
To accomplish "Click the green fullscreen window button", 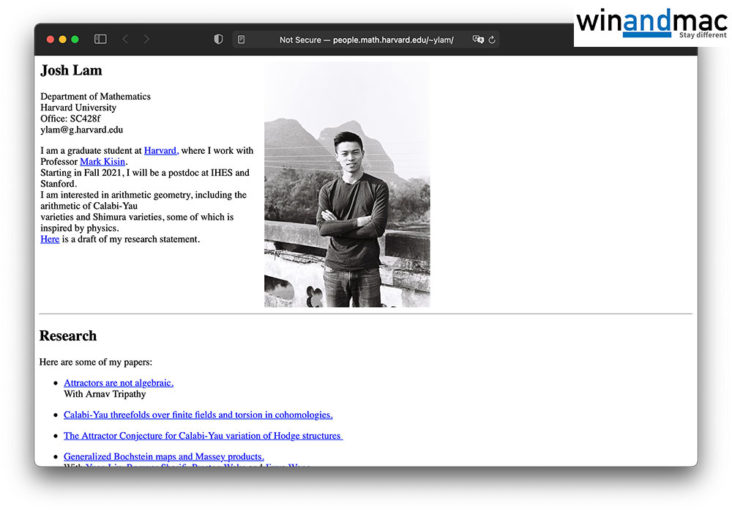I will coord(75,39).
